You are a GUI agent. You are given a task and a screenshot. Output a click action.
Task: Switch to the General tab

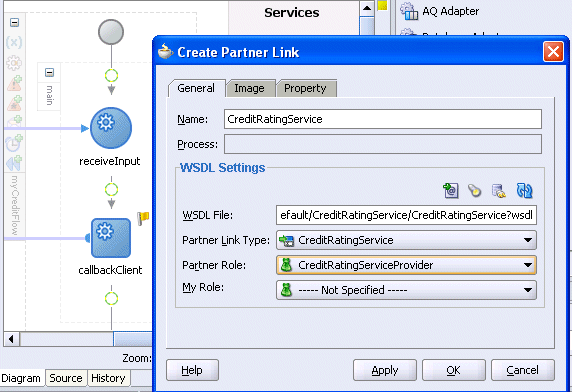click(196, 88)
